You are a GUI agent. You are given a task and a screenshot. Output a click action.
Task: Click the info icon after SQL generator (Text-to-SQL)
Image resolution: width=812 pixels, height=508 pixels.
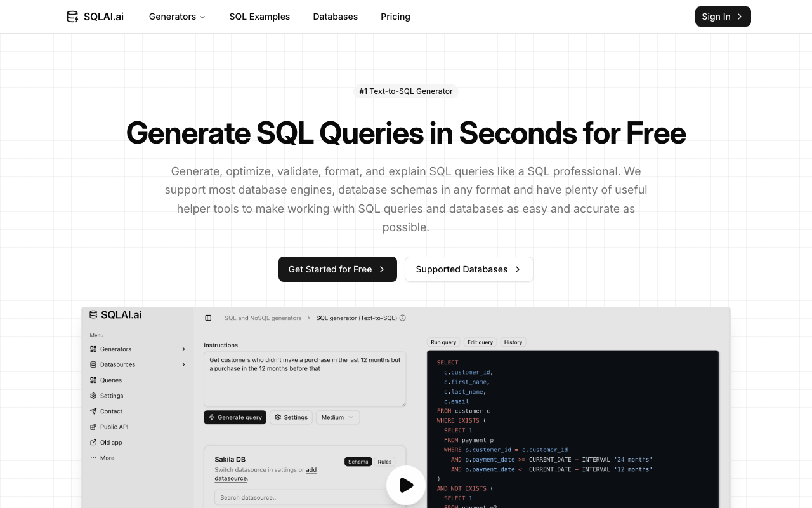(x=402, y=317)
